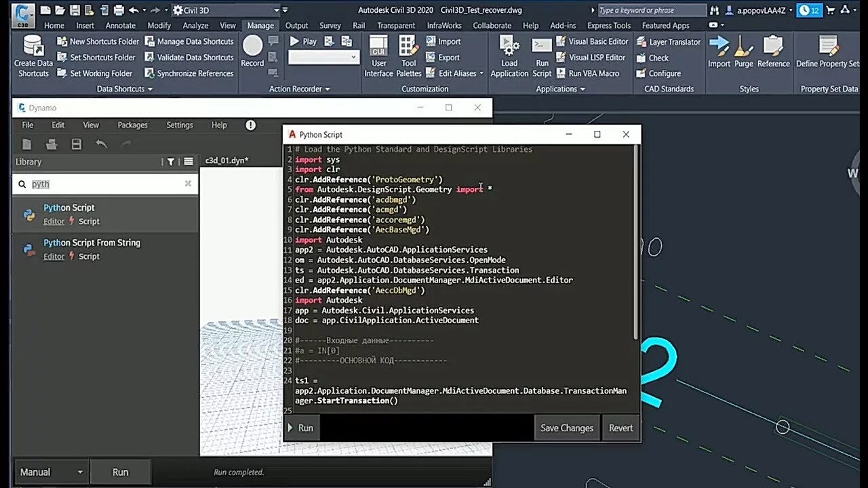
Task: Open Visual Basic Editor
Action: [x=592, y=41]
